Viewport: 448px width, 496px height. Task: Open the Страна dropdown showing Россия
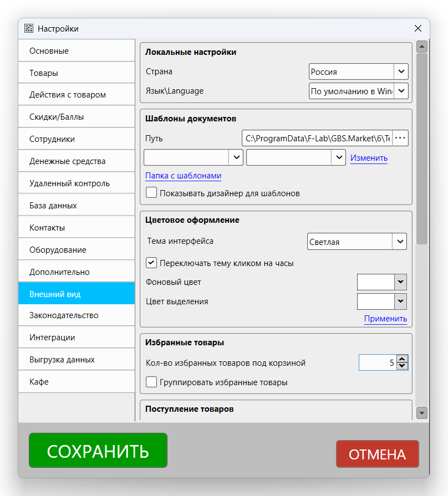400,71
